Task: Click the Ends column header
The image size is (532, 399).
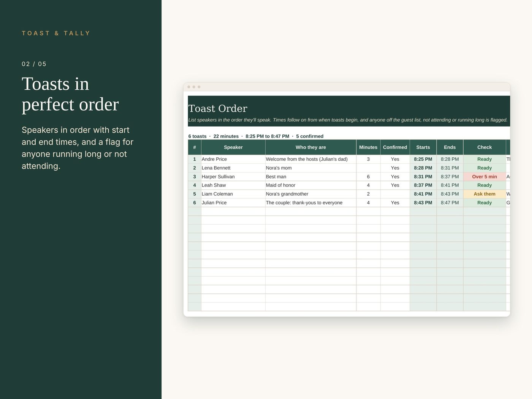Action: [450, 147]
